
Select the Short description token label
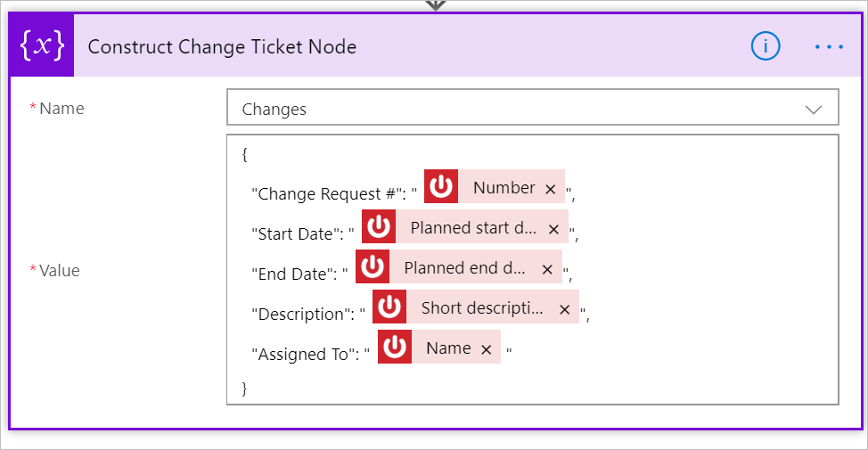tap(482, 308)
